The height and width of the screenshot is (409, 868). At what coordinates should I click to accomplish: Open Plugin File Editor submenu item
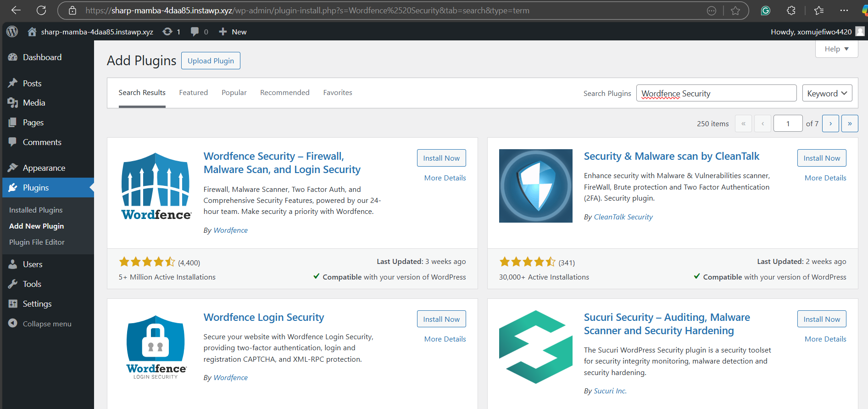pos(37,242)
